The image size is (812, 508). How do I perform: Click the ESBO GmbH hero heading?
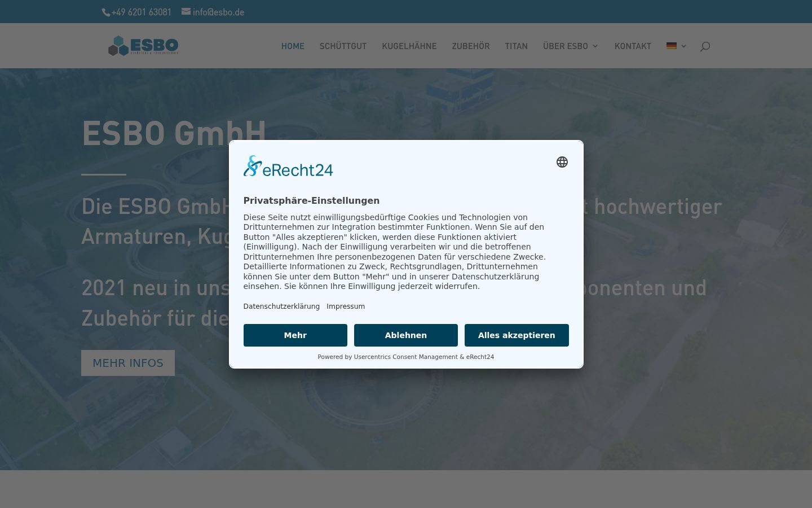[x=174, y=133]
